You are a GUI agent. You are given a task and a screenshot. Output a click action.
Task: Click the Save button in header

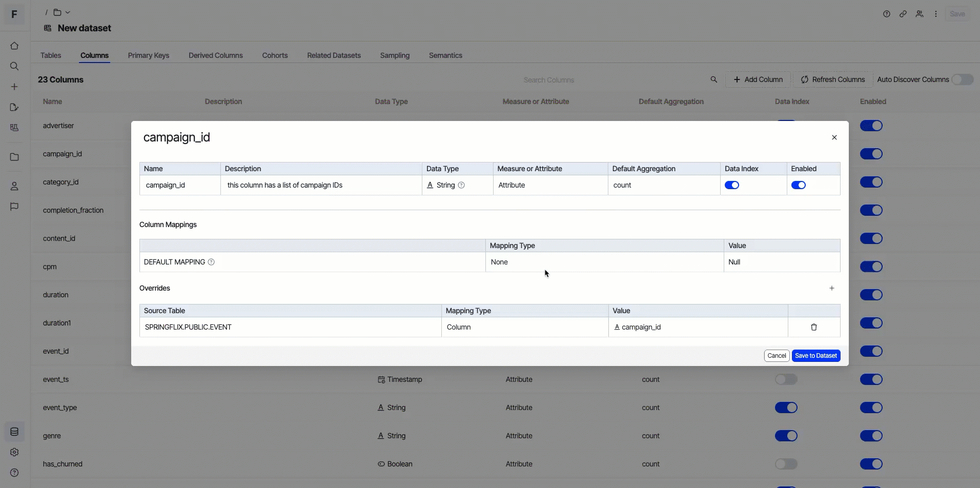[957, 14]
